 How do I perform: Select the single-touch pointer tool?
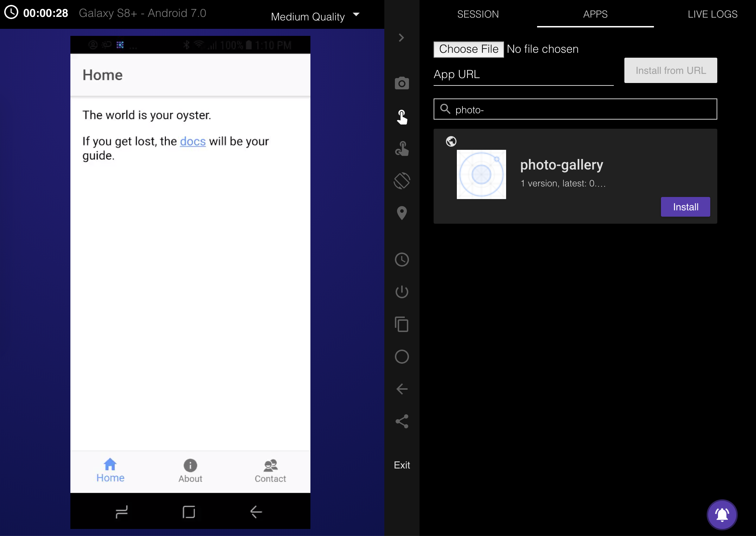click(402, 117)
